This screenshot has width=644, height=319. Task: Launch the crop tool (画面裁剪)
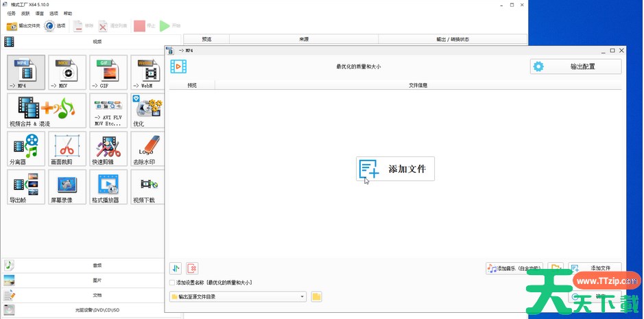pos(67,148)
